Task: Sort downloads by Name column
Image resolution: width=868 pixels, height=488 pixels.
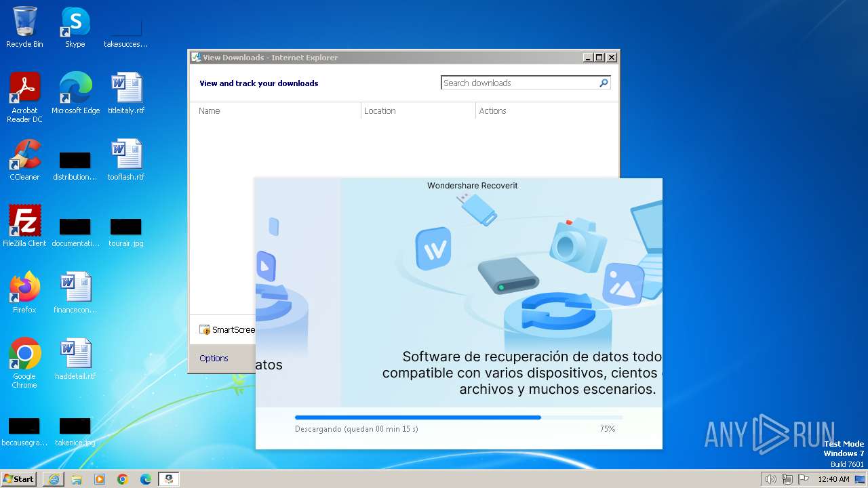Action: pyautogui.click(x=275, y=110)
